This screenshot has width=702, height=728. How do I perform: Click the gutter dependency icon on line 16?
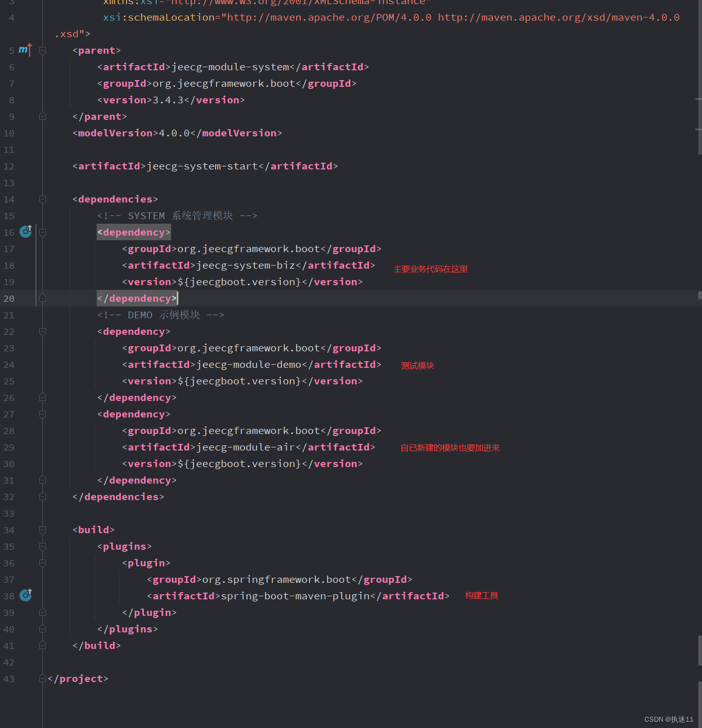[x=26, y=231]
